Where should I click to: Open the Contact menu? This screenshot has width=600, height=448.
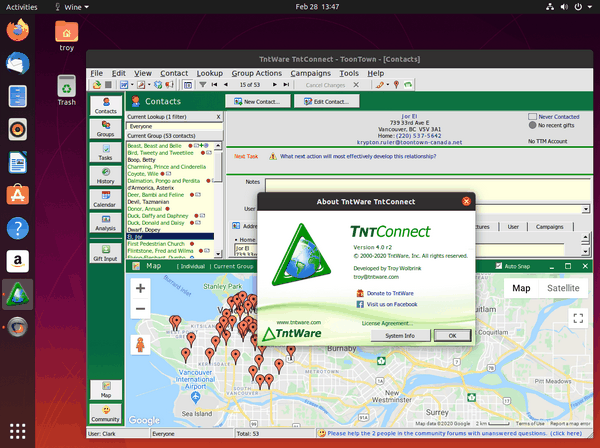tap(174, 73)
